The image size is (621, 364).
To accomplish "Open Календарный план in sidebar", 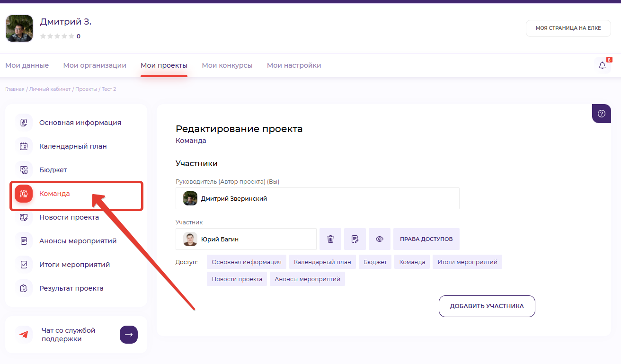I will (73, 146).
